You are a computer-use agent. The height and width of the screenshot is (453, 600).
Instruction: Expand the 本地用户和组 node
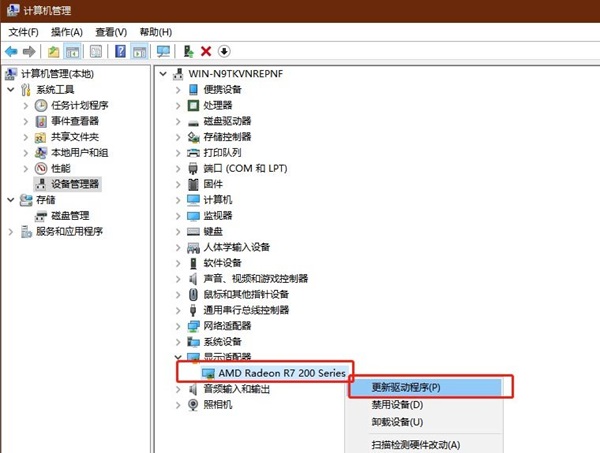(26, 153)
